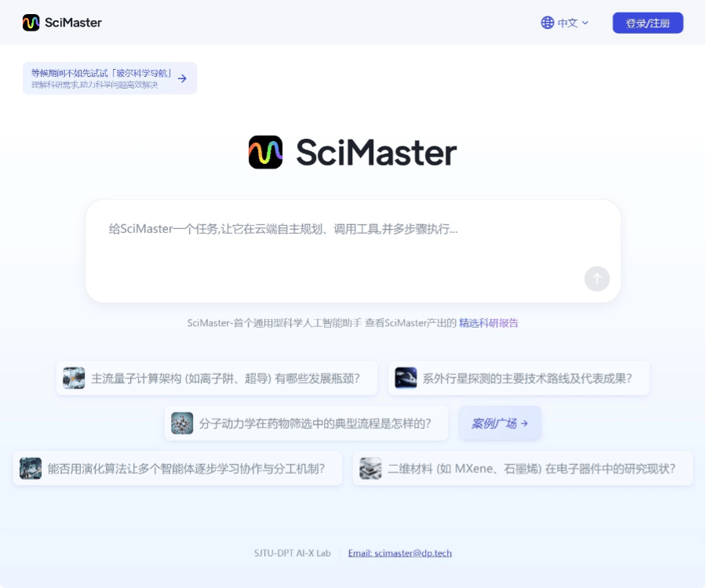Click the 2D materials card's thumbnail icon
Screen dimensions: 706x588
pyautogui.click(x=370, y=468)
